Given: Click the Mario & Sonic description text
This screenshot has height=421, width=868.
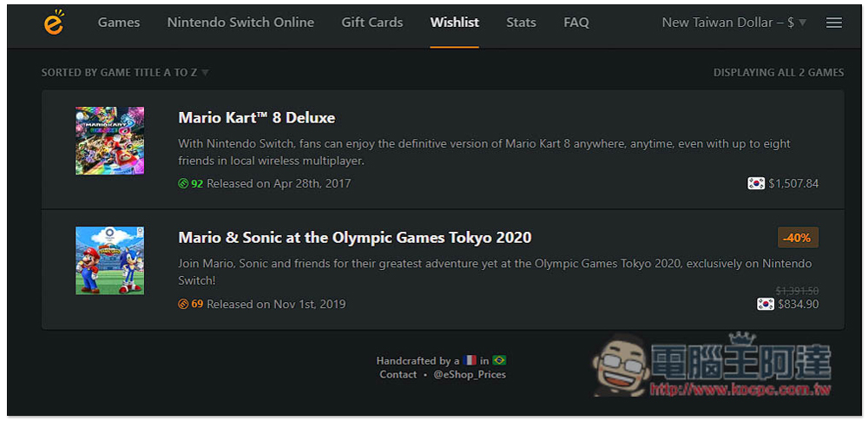Looking at the screenshot, I should (495, 272).
